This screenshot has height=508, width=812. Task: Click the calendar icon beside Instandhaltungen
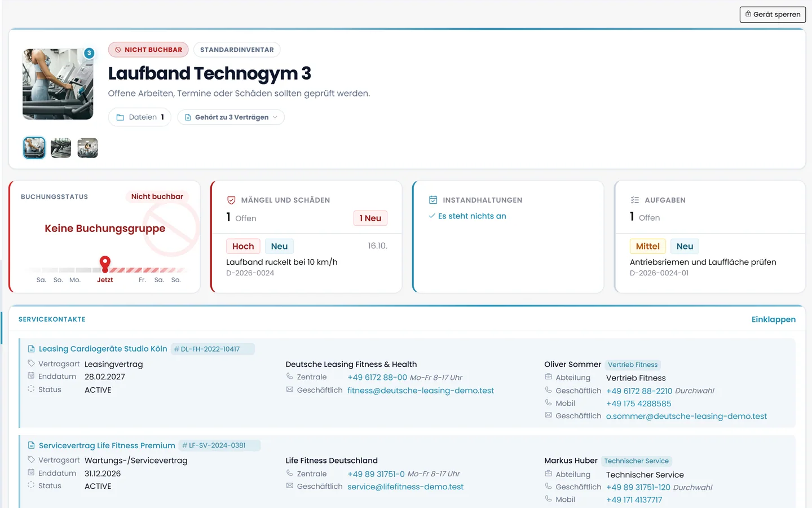(x=433, y=200)
